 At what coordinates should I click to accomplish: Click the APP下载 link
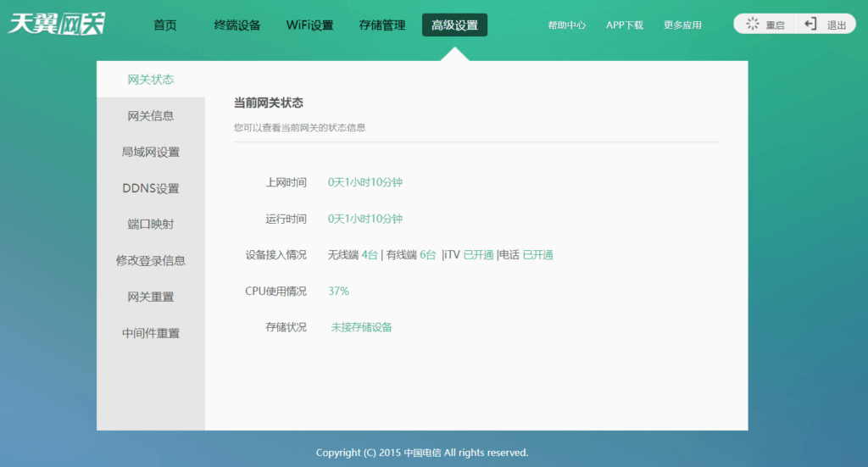click(625, 25)
